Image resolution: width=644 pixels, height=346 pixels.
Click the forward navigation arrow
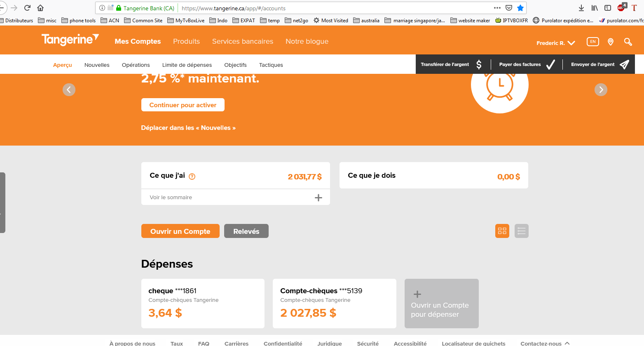14,8
